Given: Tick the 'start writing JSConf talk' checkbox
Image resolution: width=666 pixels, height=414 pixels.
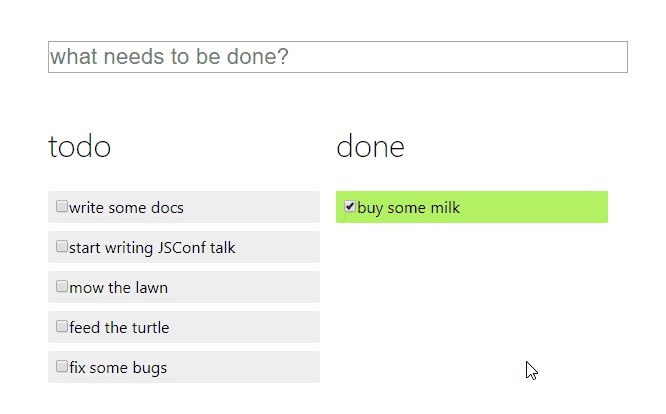Looking at the screenshot, I should point(62,247).
